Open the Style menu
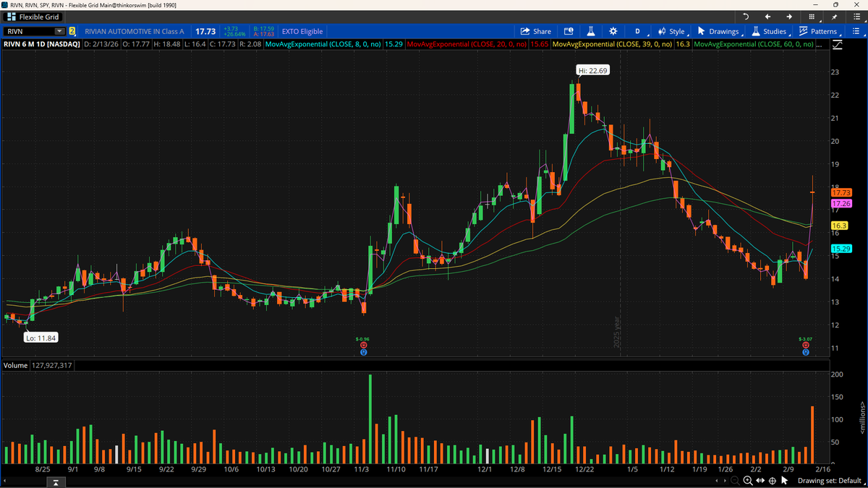This screenshot has height=488, width=868. pos(672,31)
